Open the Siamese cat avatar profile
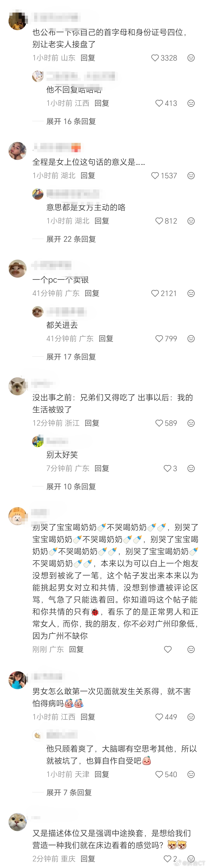Image resolution: width=207 pixels, height=868 pixels. pyautogui.click(x=18, y=386)
